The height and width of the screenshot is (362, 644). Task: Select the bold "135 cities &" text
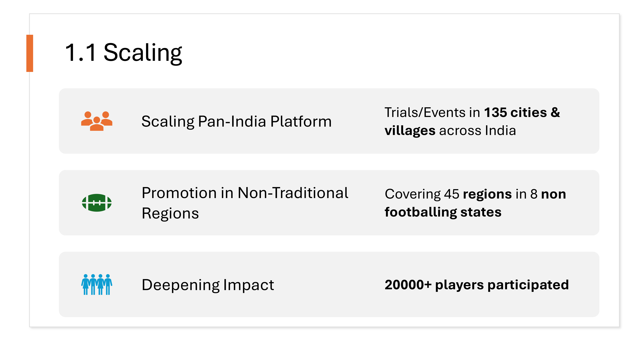pos(522,112)
